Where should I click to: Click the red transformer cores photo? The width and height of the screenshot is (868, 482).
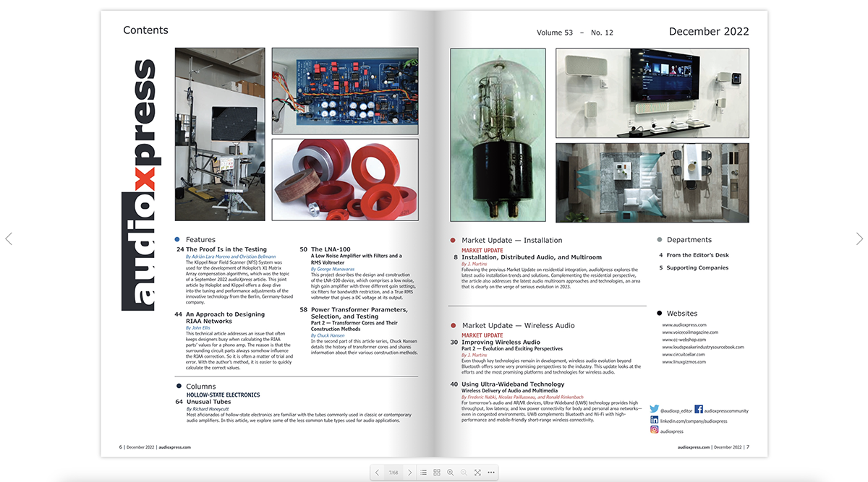pos(345,180)
